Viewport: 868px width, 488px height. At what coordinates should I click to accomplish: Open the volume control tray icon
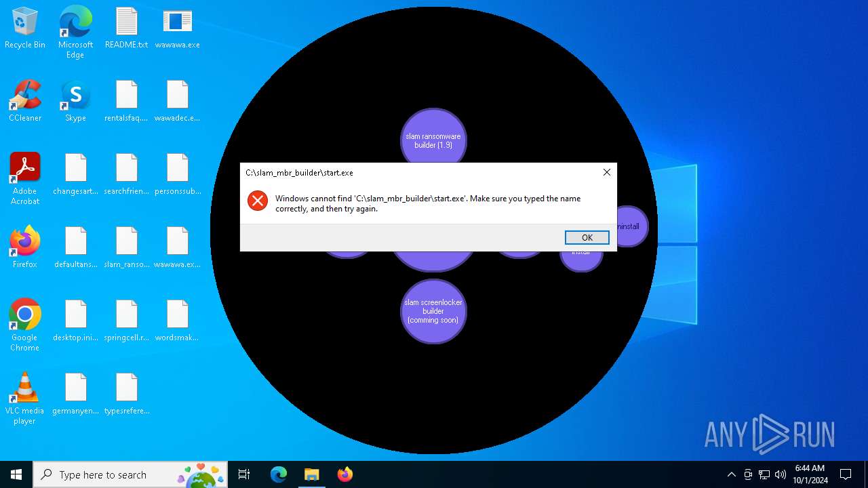click(781, 474)
